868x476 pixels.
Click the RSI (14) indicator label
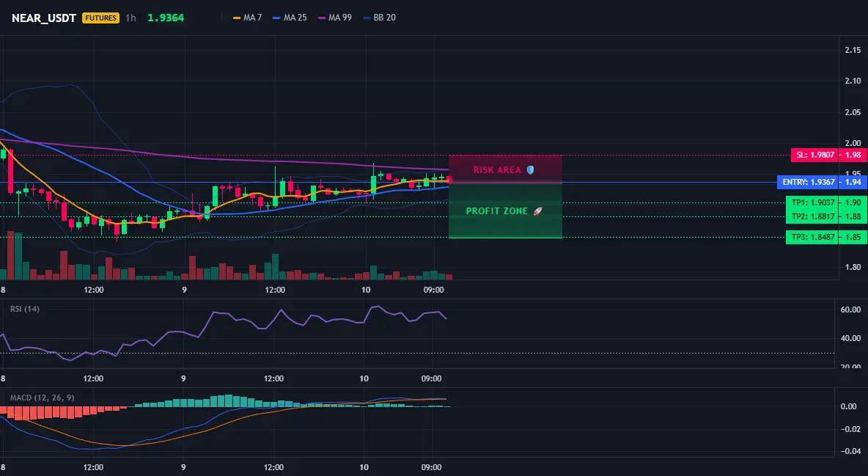[25, 309]
